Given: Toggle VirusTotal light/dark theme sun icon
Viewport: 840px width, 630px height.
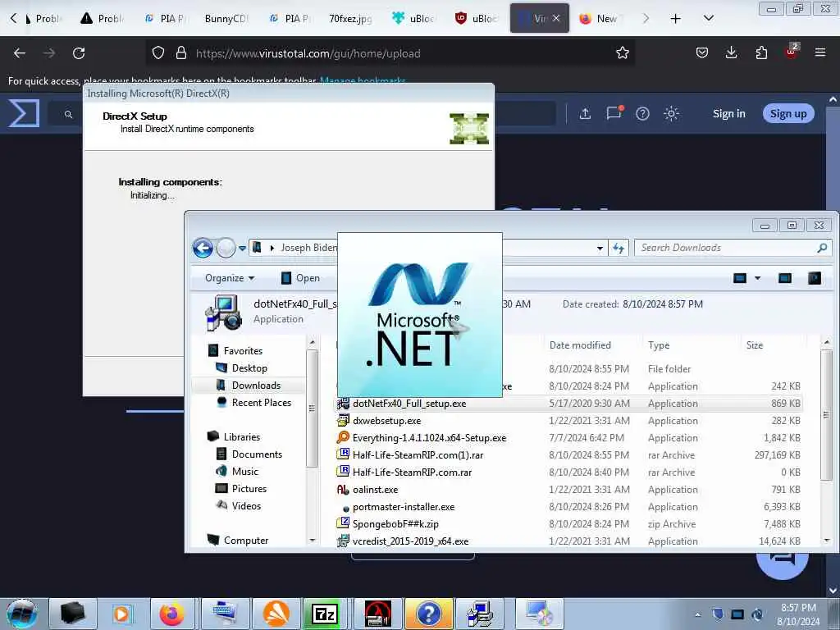Looking at the screenshot, I should click(671, 113).
